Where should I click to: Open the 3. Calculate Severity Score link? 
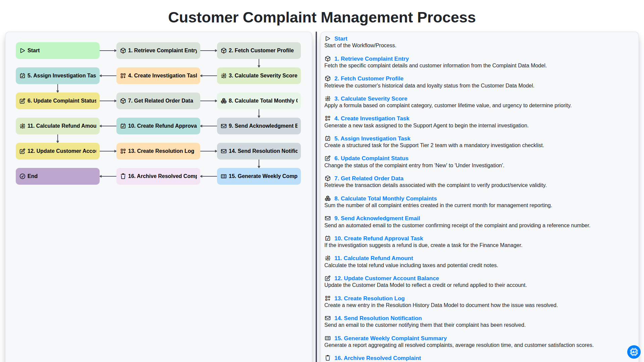(371, 99)
